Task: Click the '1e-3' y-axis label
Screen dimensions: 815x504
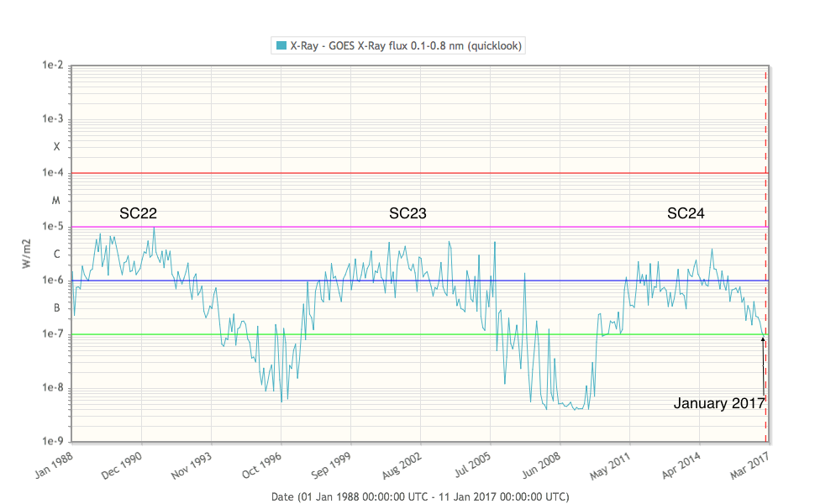Action: click(52, 119)
